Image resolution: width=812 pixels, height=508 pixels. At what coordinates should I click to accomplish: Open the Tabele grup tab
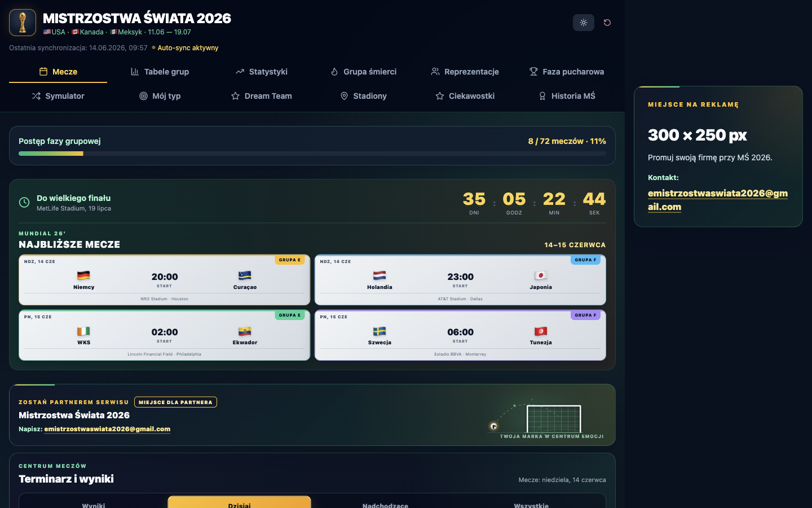160,72
